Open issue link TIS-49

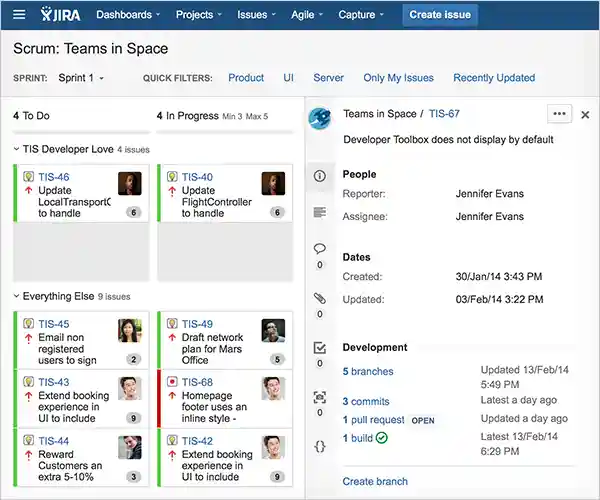click(197, 324)
